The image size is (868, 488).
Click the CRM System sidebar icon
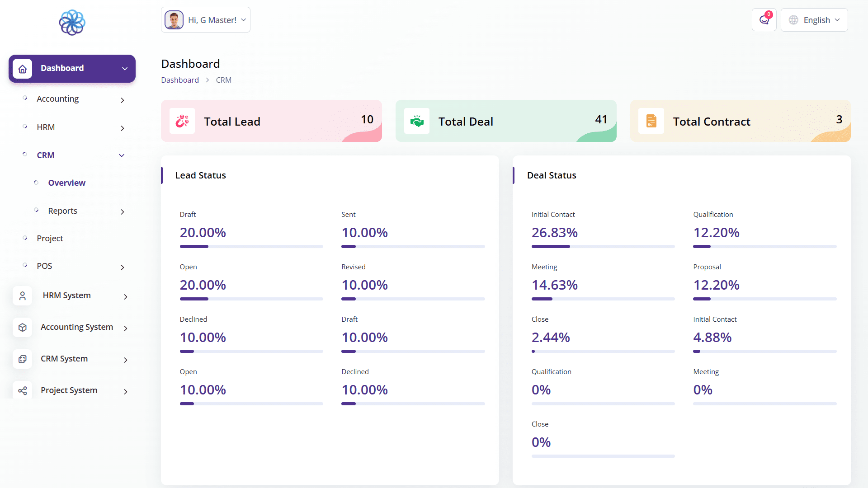coord(23,359)
